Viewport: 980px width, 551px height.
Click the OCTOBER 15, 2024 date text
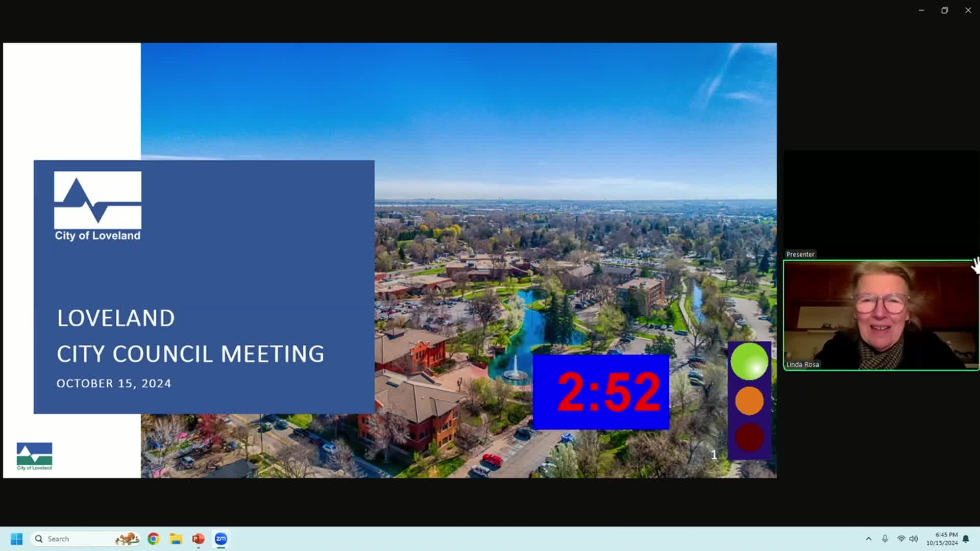(114, 384)
